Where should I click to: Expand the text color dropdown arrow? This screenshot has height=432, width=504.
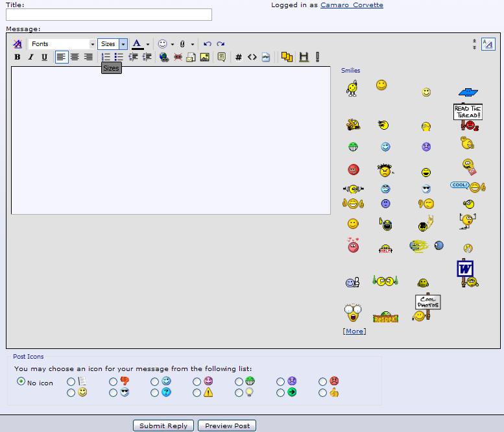[x=148, y=44]
